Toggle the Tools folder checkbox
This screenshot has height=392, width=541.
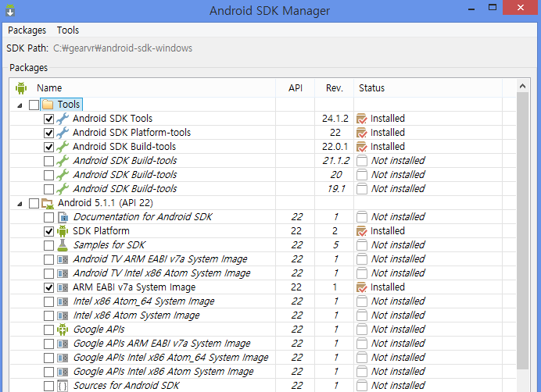(34, 105)
